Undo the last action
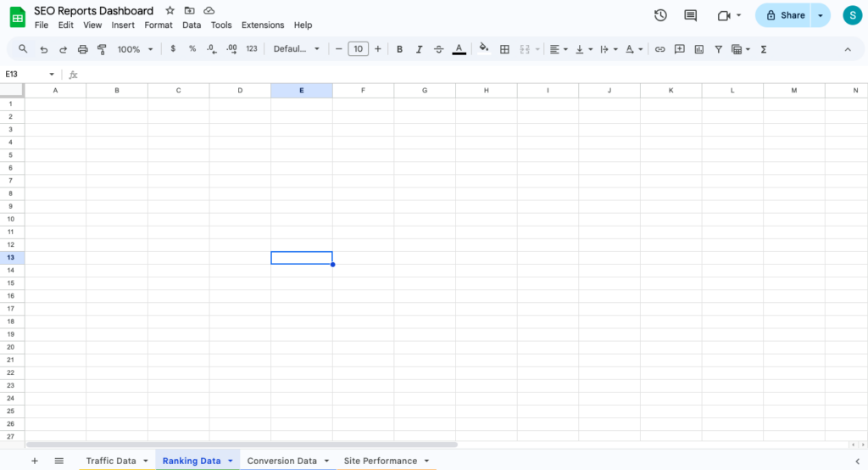Viewport: 868px width, 470px height. click(x=44, y=49)
